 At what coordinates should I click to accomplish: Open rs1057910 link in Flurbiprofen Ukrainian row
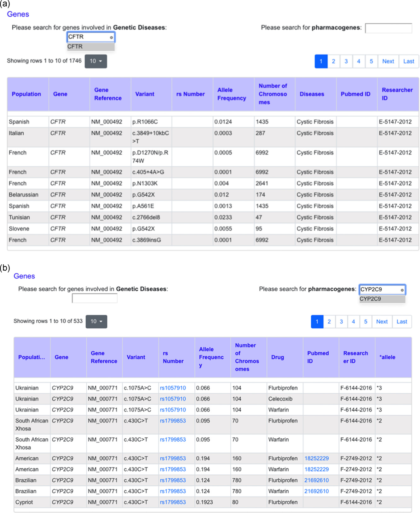pos(173,388)
